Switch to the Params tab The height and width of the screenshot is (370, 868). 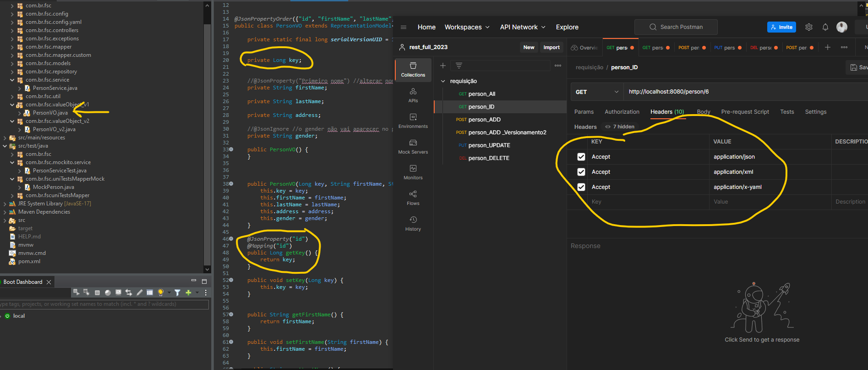(x=584, y=112)
